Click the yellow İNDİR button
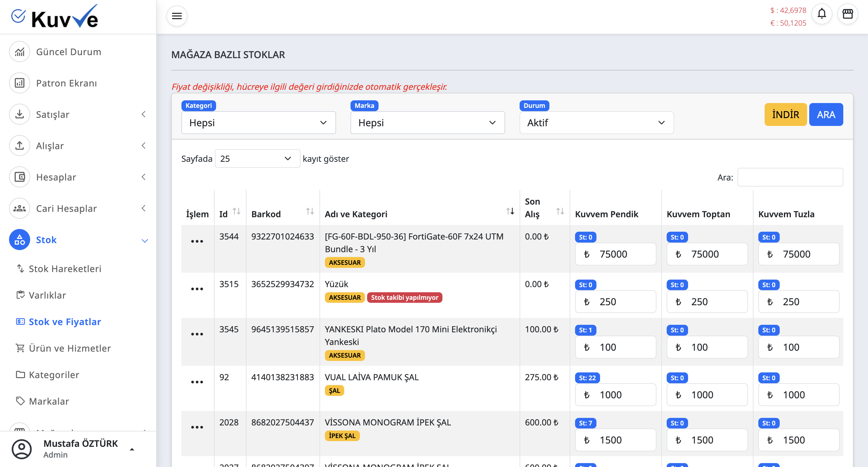Image resolution: width=868 pixels, height=467 pixels. [x=785, y=114]
